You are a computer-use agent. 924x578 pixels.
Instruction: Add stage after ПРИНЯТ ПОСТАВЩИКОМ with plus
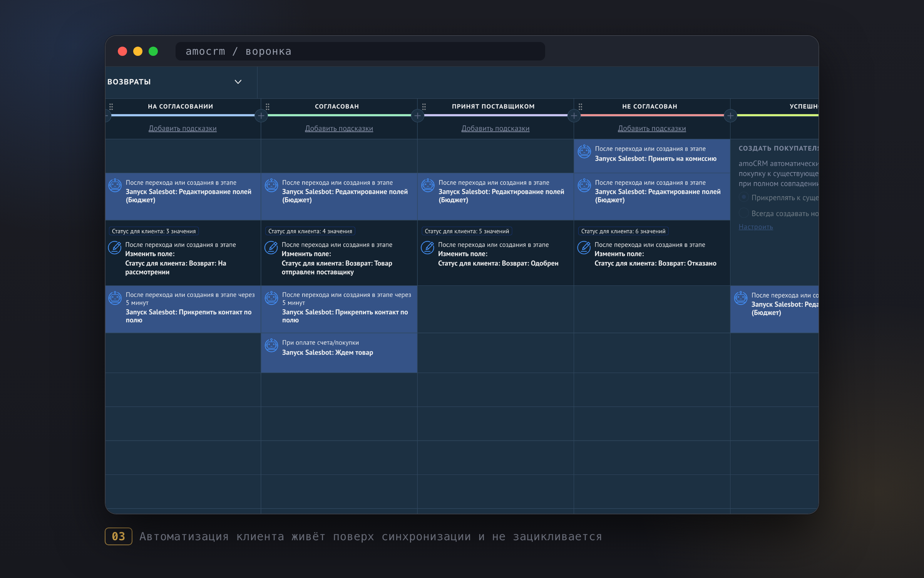574,116
